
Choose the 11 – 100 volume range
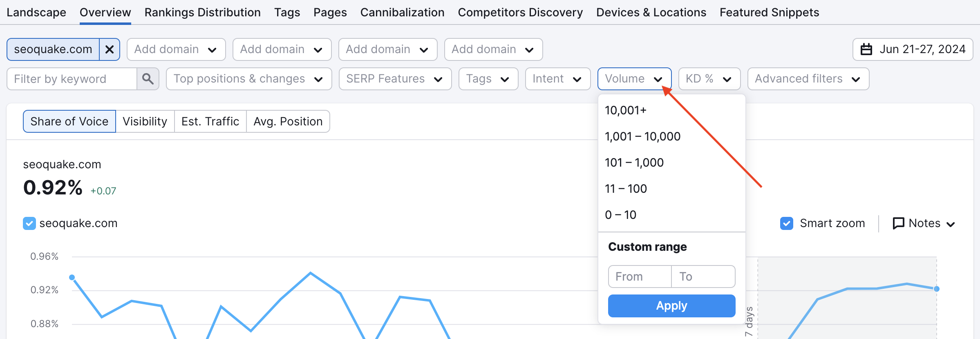pyautogui.click(x=672, y=189)
